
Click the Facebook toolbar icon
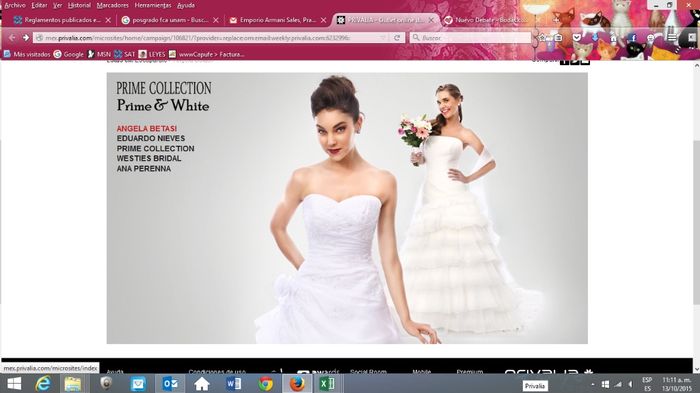tap(633, 38)
